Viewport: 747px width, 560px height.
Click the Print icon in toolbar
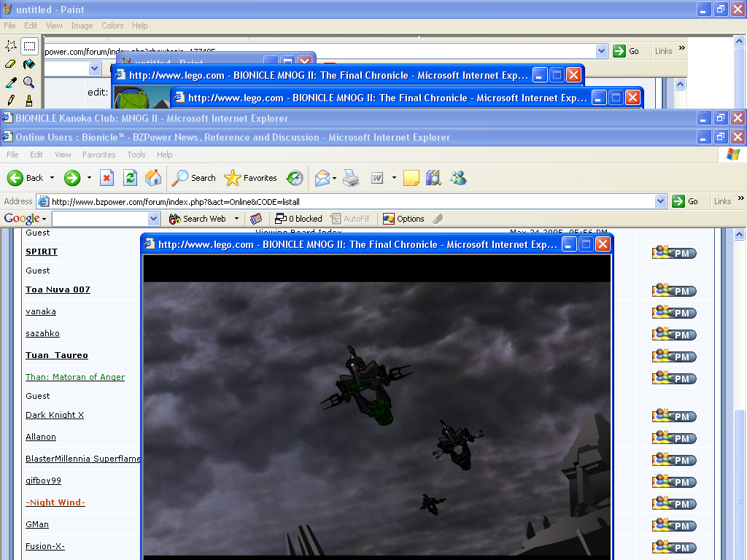point(351,178)
